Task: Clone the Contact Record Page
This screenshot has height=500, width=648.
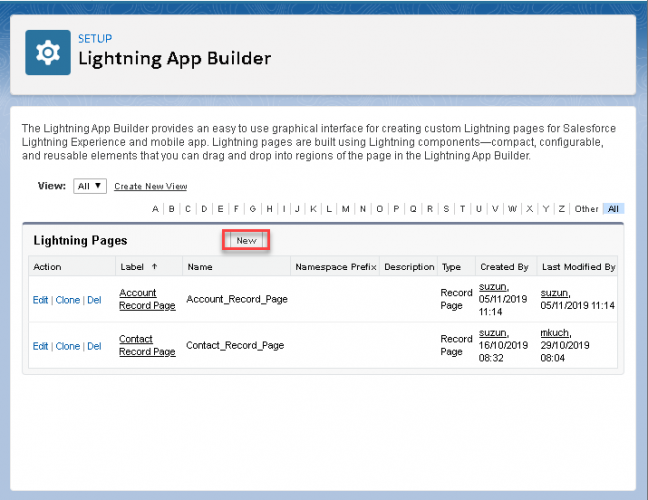Action: click(67, 346)
